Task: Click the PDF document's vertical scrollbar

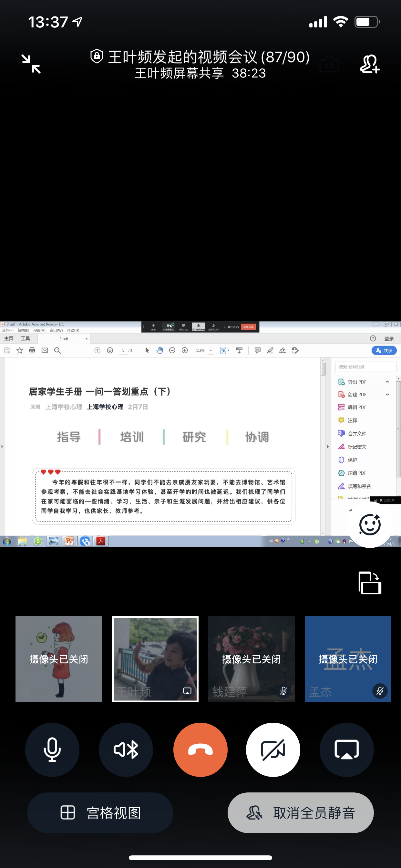Action: pos(323,438)
